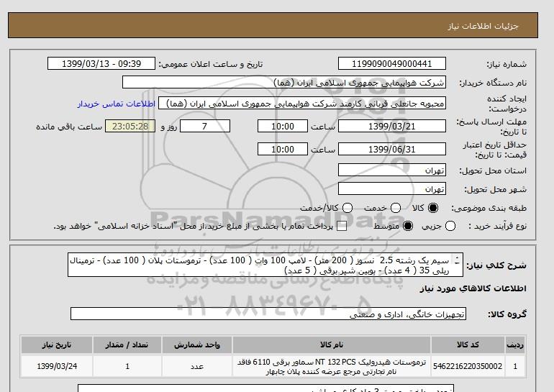This screenshot has width=554, height=392.
Task: Click the general need description text box
Action: 265,265
